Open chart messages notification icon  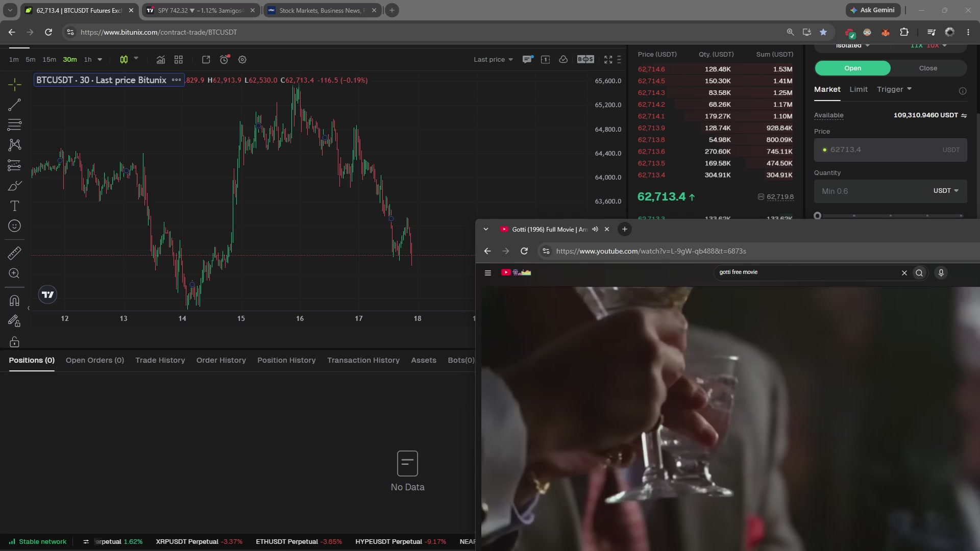[x=527, y=60]
